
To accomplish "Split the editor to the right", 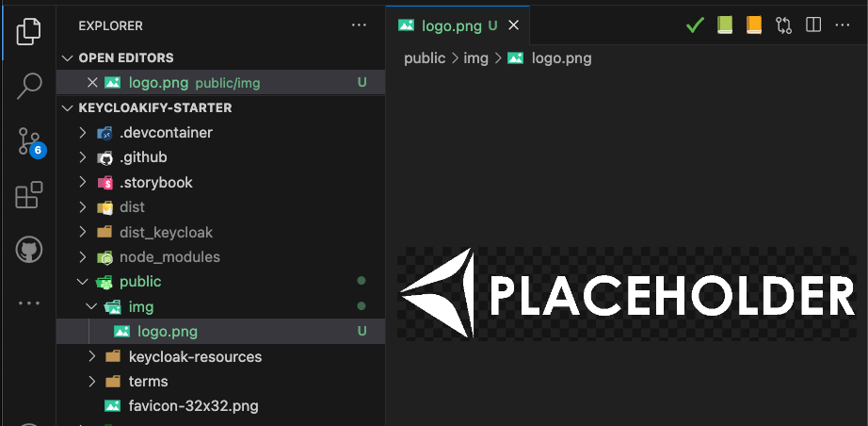I will click(813, 25).
